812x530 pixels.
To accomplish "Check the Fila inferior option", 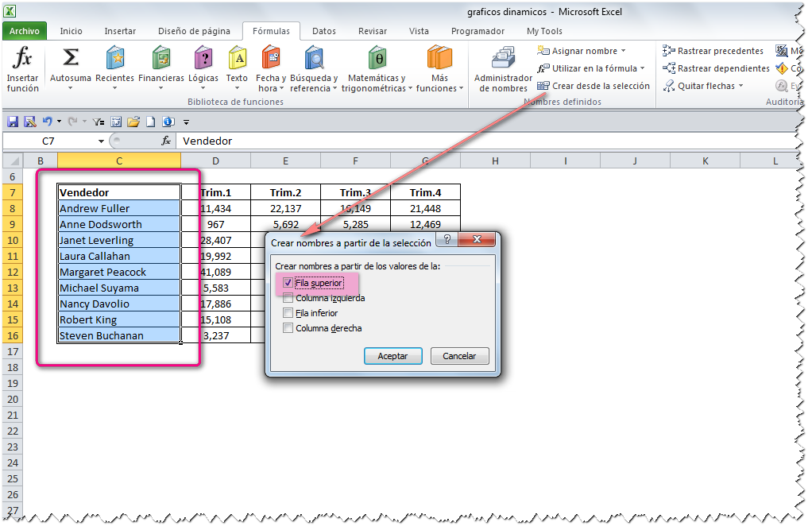I will click(x=288, y=313).
